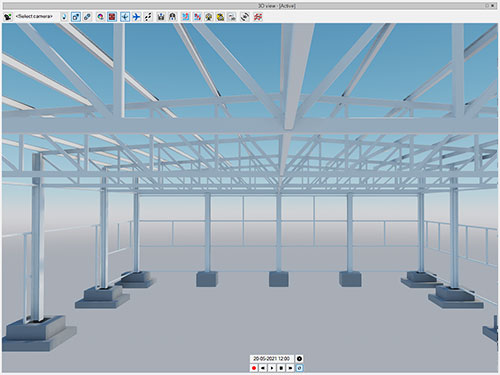Click the black circle icon beside the date field
The image size is (500, 375).
pos(299,359)
